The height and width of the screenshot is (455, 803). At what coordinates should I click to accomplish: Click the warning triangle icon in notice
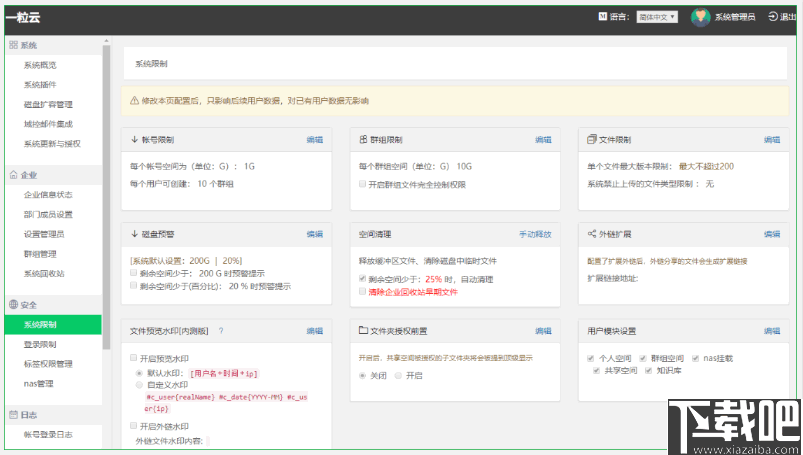pos(134,100)
